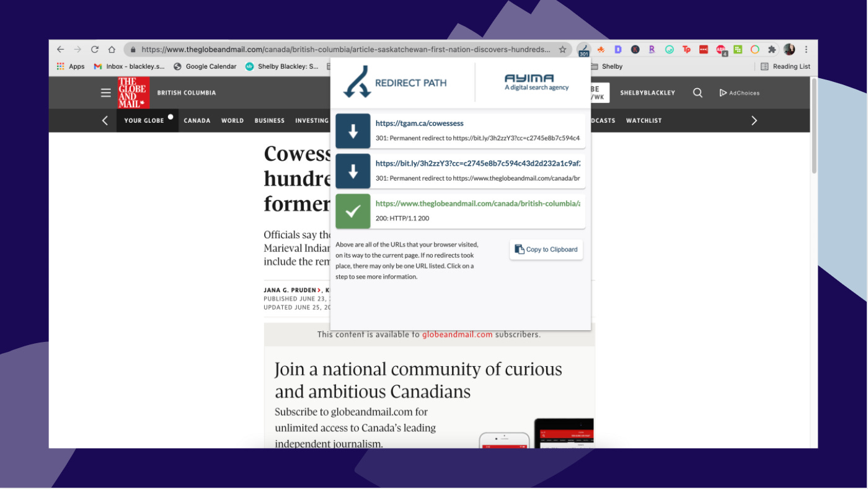This screenshot has height=489, width=868.
Task: Select the Watchlist nav tab
Action: [x=644, y=120]
